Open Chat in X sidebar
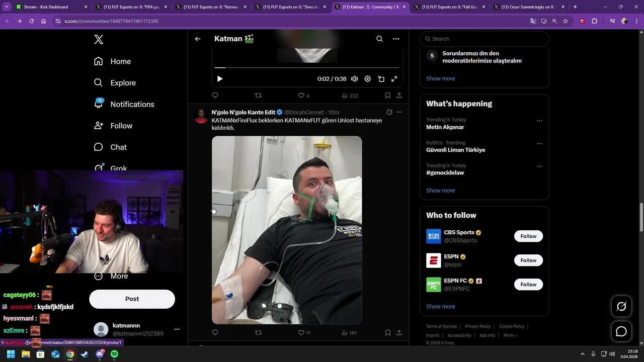Image resolution: width=644 pixels, height=362 pixels. [110, 147]
